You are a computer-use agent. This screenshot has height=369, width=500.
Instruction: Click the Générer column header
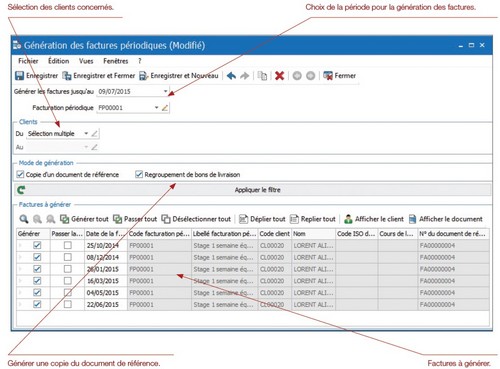click(33, 234)
